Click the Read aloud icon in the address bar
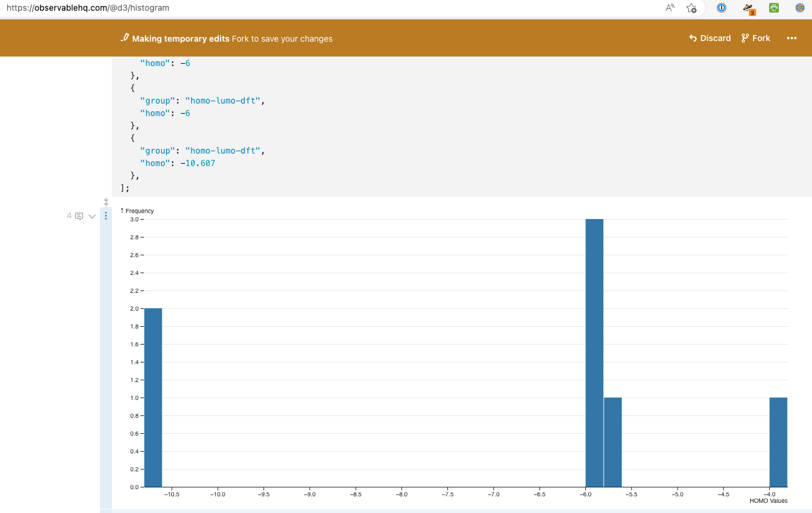This screenshot has width=812, height=513. coord(670,8)
